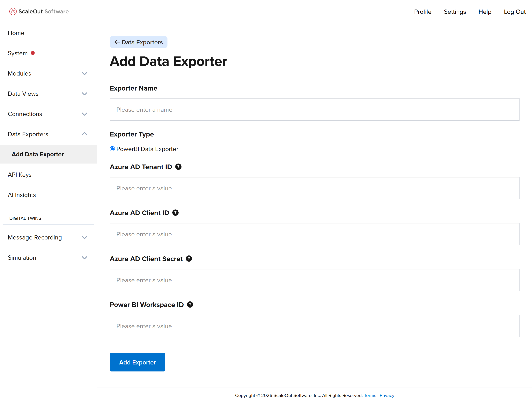Viewport: 532px width, 403px height.
Task: Open the Profile menu item
Action: click(x=423, y=12)
